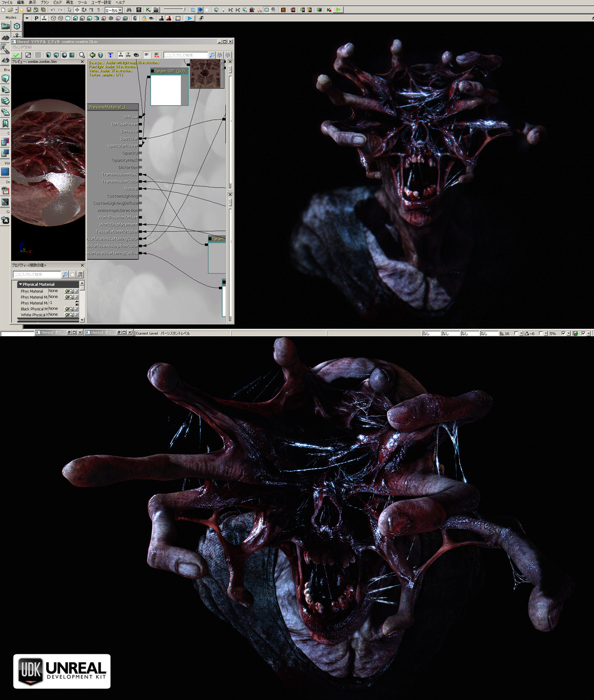
Task: Click into Material Editor search field
Action: (x=185, y=55)
